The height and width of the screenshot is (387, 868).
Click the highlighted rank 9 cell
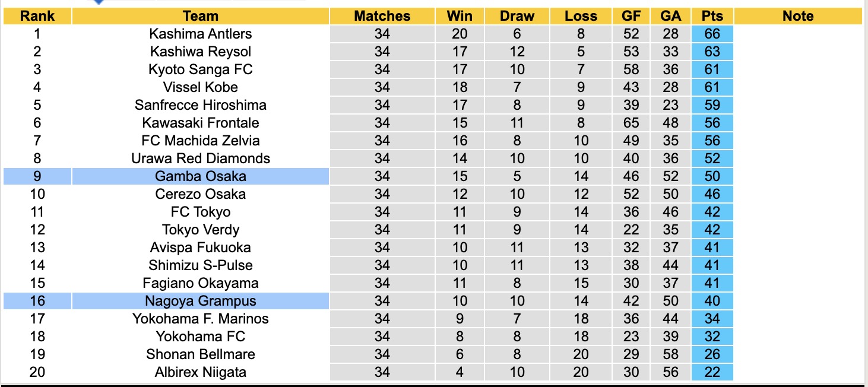pos(37,176)
